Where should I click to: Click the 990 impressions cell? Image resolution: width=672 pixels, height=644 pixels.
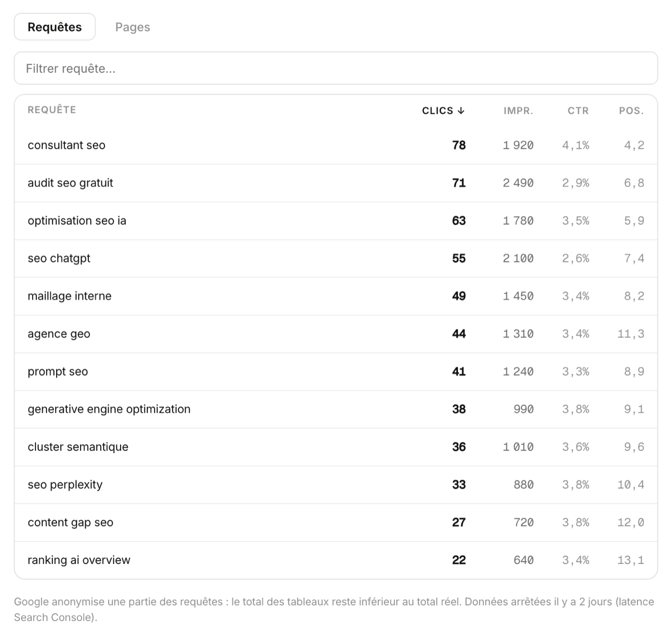click(524, 409)
